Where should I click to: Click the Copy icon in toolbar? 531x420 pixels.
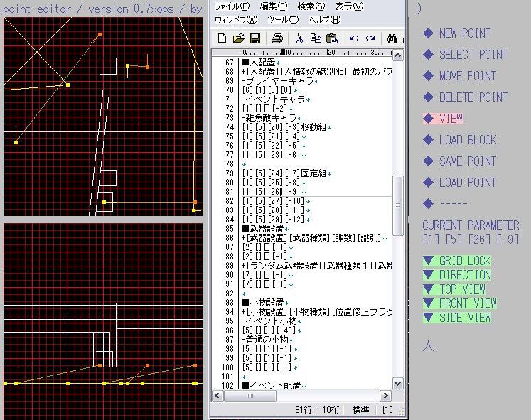click(316, 38)
